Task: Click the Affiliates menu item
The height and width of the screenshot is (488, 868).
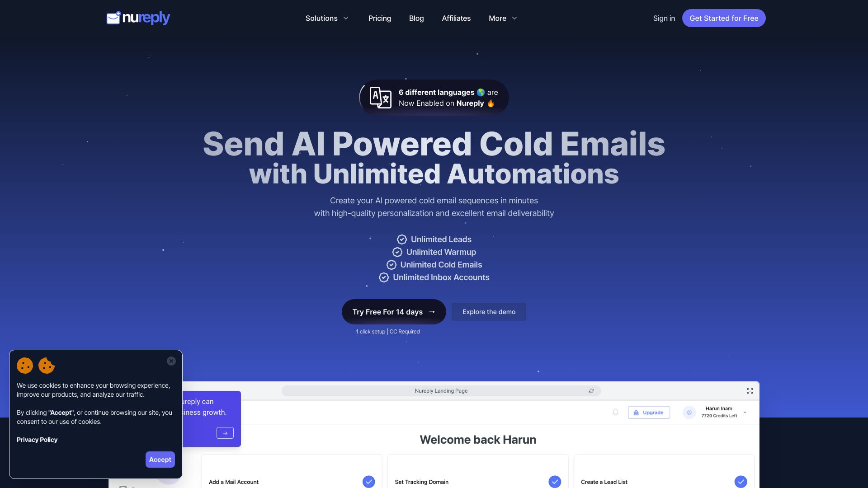Action: click(x=456, y=18)
